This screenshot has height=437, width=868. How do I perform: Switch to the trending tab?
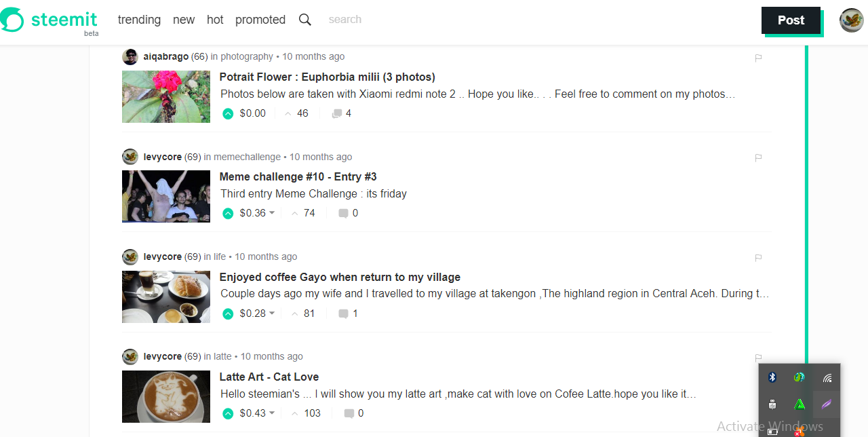click(139, 20)
